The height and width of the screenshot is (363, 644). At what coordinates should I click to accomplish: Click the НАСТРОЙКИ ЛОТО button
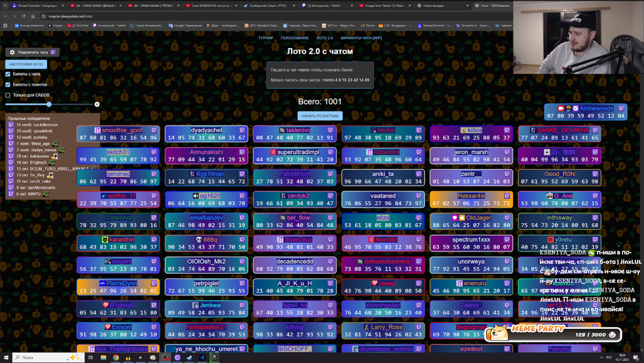[x=26, y=64]
